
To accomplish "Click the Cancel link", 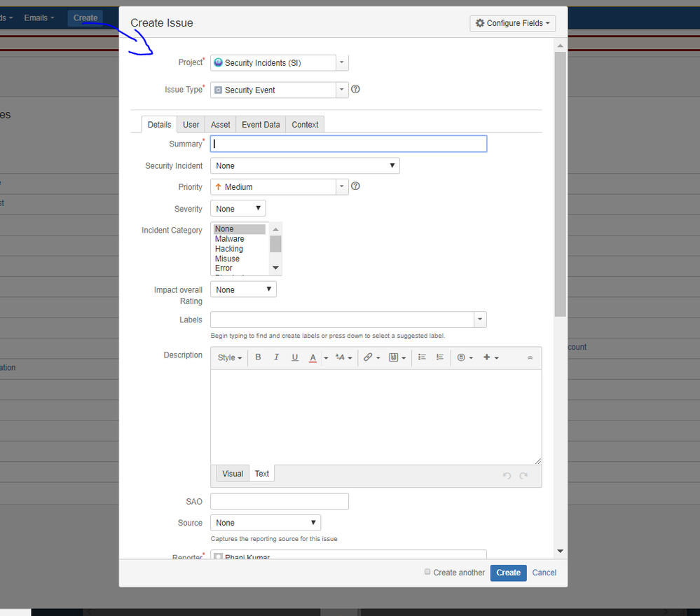I will pyautogui.click(x=544, y=573).
